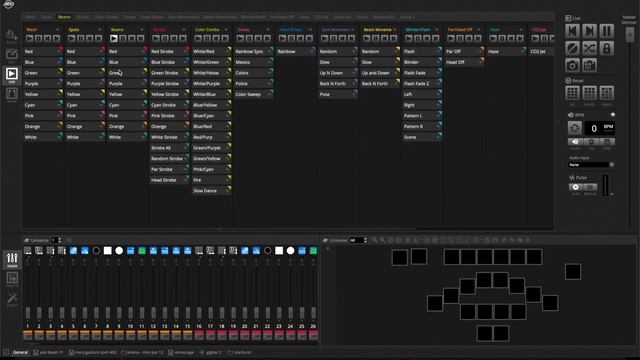The width and height of the screenshot is (640, 360).
Task: Open the Beams group header dropdown arrow
Action: click(x=142, y=30)
